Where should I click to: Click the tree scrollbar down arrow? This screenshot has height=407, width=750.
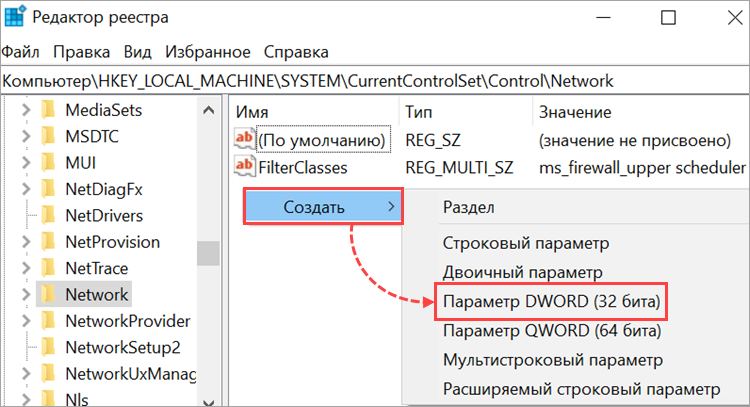coord(208,402)
